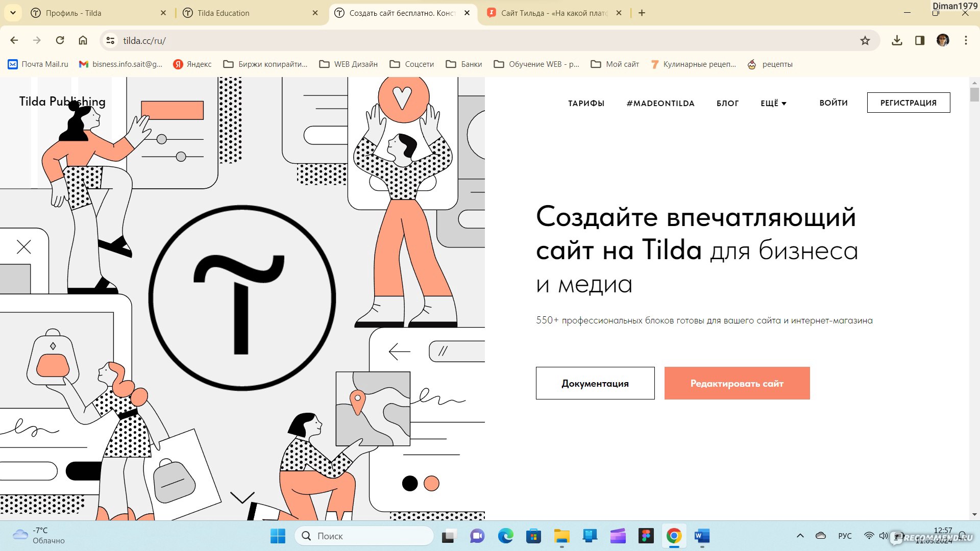The image size is (980, 551).
Task: Click the browser refresh icon
Action: [60, 40]
